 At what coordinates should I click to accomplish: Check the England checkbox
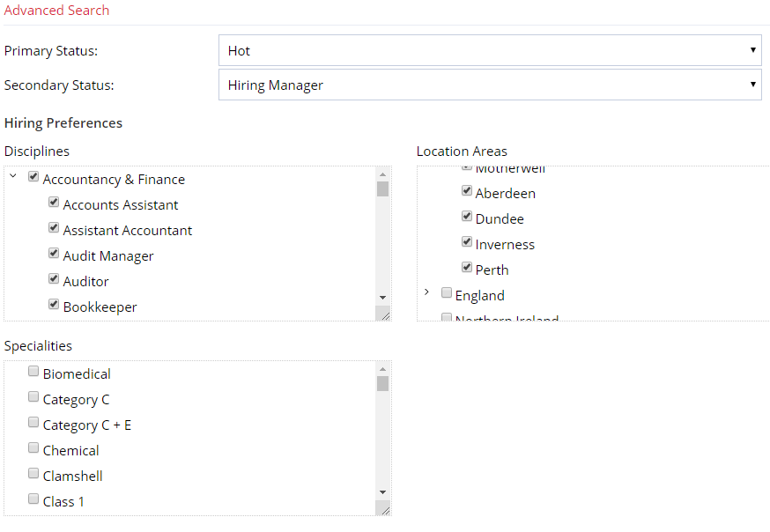447,293
